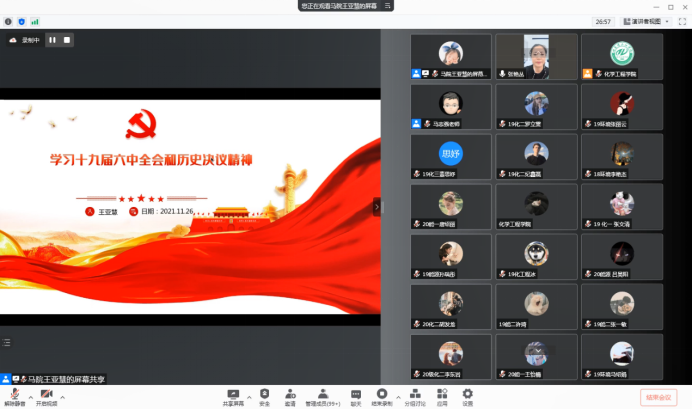692x409 pixels.
Task: Collapse participant gallery with divider arrow
Action: tap(377, 207)
